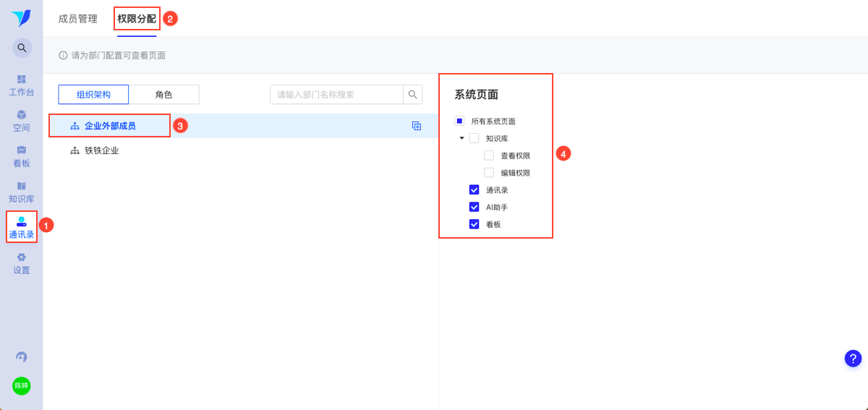The height and width of the screenshot is (410, 868).
Task: Toggle the 所有系统页面 checkbox
Action: [x=459, y=121]
